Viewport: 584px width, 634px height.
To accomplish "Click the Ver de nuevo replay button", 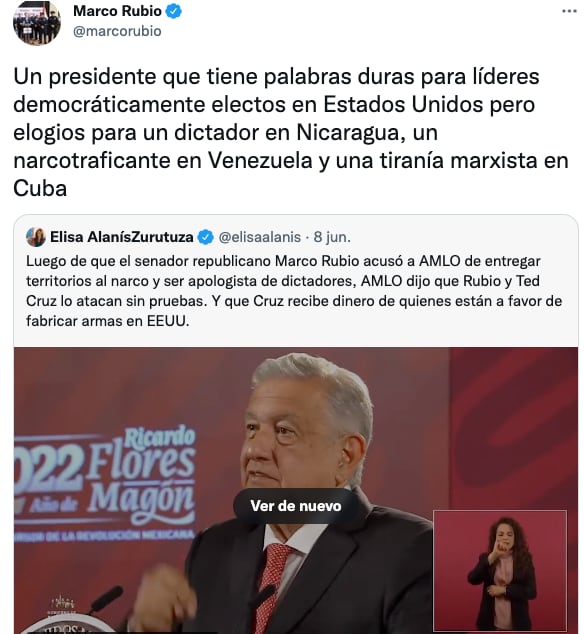I will coord(296,506).
